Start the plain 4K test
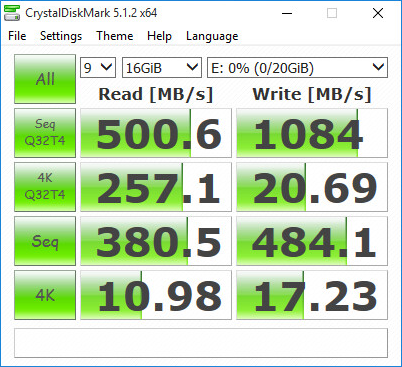Screen dimensions: 402x367 click(x=45, y=295)
